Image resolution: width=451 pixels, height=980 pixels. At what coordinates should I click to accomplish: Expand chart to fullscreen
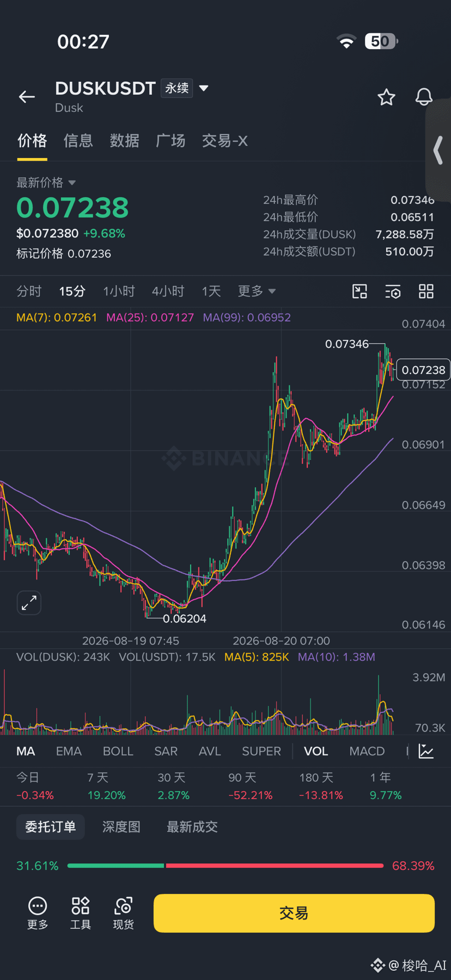[x=29, y=603]
